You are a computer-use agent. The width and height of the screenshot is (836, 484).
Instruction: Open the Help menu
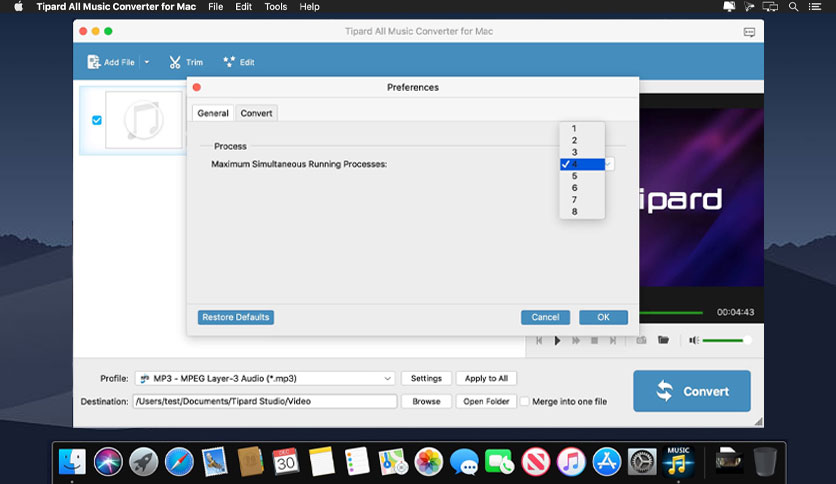(x=309, y=7)
